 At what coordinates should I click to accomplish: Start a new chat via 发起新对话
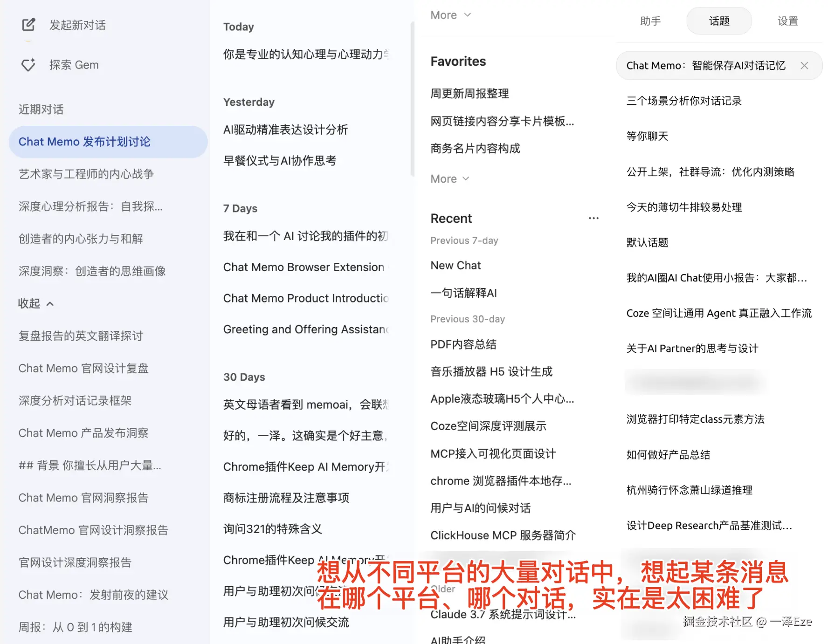[x=77, y=25]
